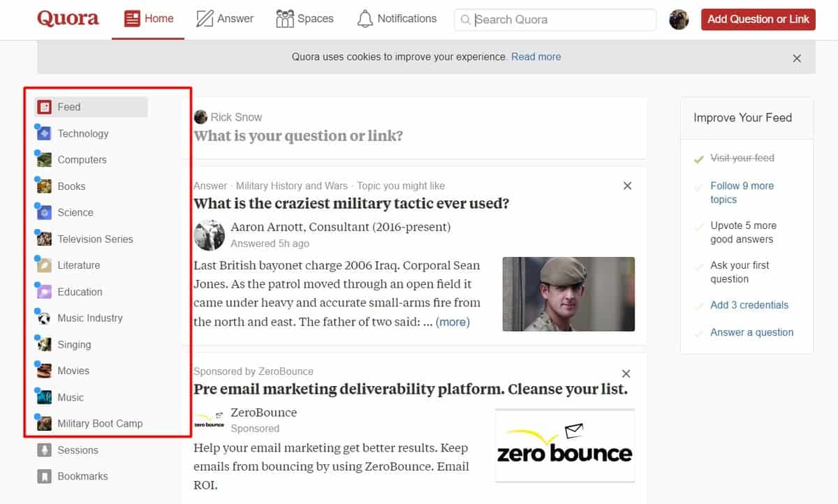Screen dimensions: 838x504
Task: Click the Rick Snow name
Action: click(236, 117)
